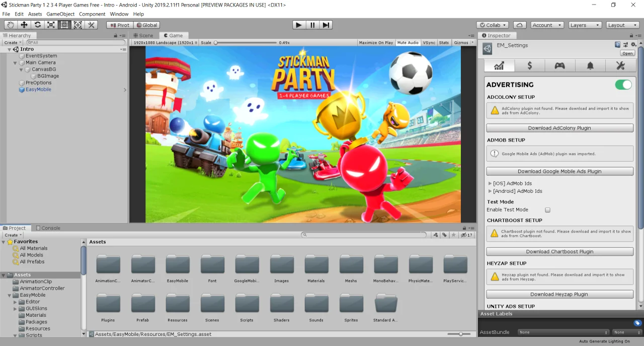Open the Gizmos dropdown

click(463, 43)
